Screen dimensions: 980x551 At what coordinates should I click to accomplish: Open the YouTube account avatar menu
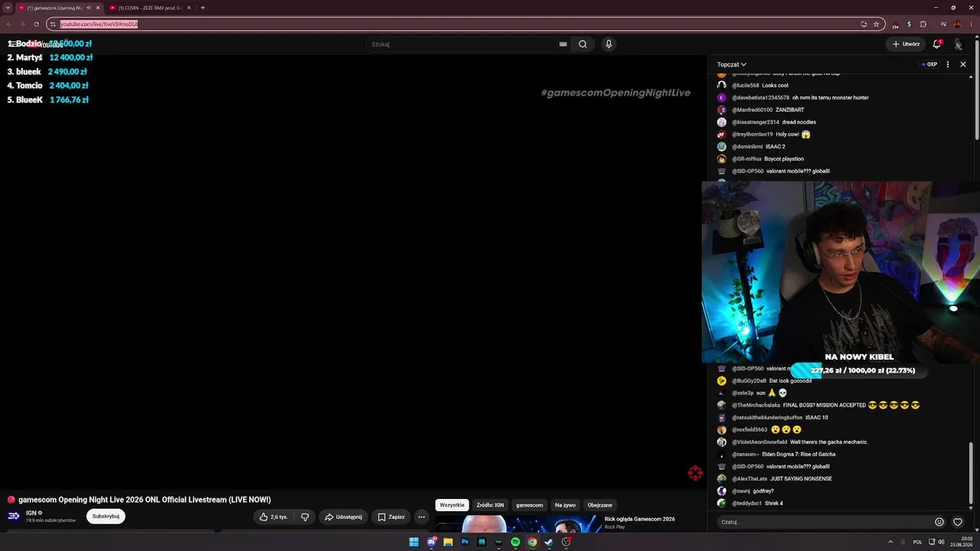[x=958, y=44]
